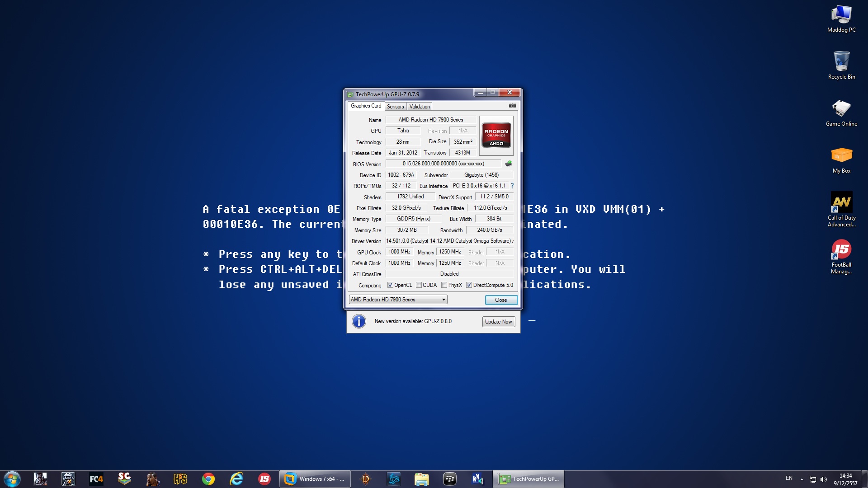
Task: Launch Internet Explorer from the taskbar
Action: click(236, 479)
